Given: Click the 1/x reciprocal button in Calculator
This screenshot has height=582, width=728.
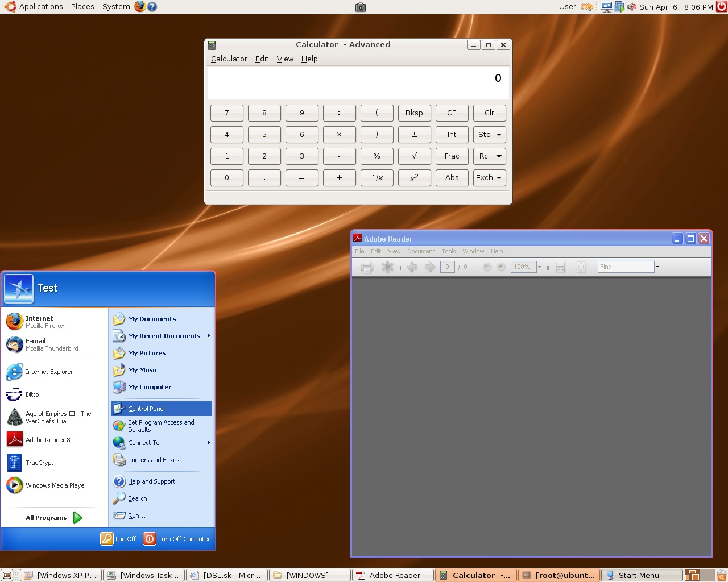Looking at the screenshot, I should pos(377,178).
